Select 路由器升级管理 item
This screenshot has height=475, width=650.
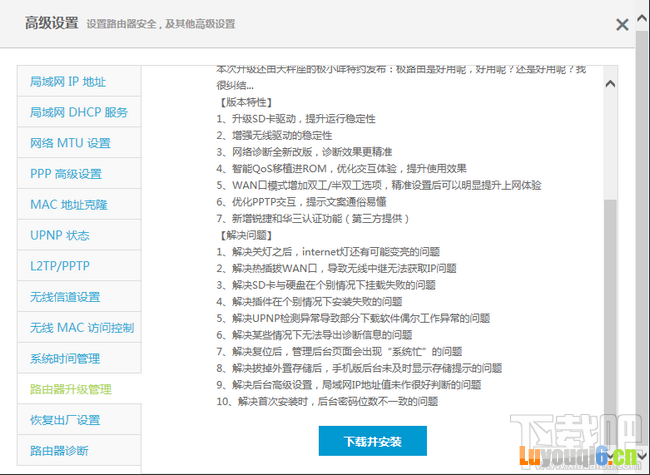(x=79, y=389)
